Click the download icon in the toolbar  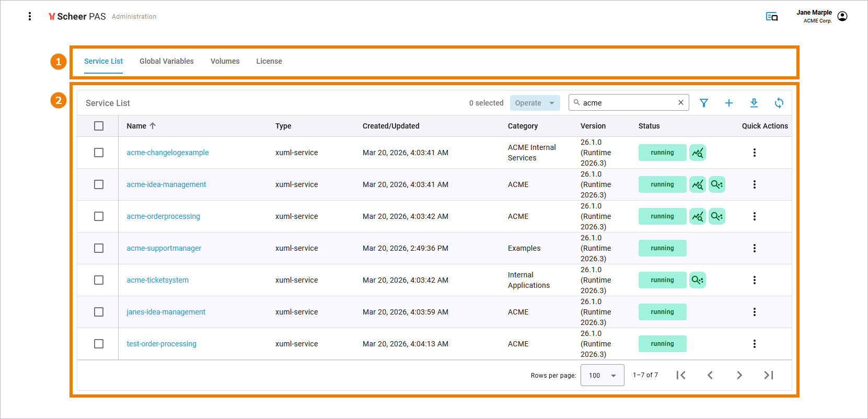tap(754, 103)
